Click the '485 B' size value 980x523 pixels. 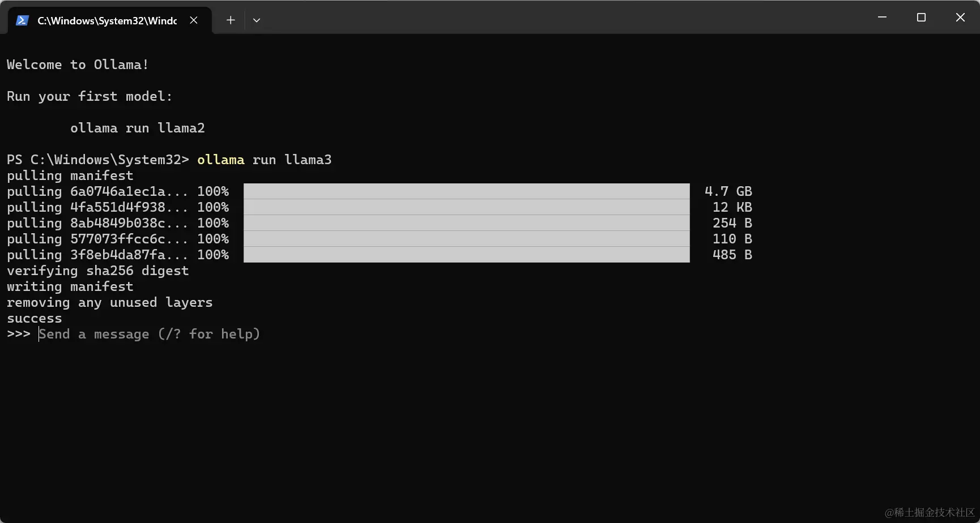732,255
